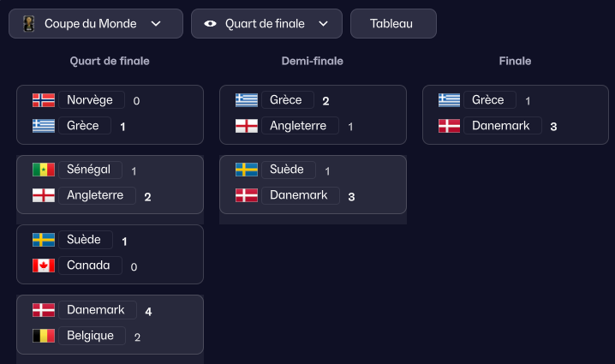Click the England flag in the semi-final
Screen dimensions: 615x364
247,126
